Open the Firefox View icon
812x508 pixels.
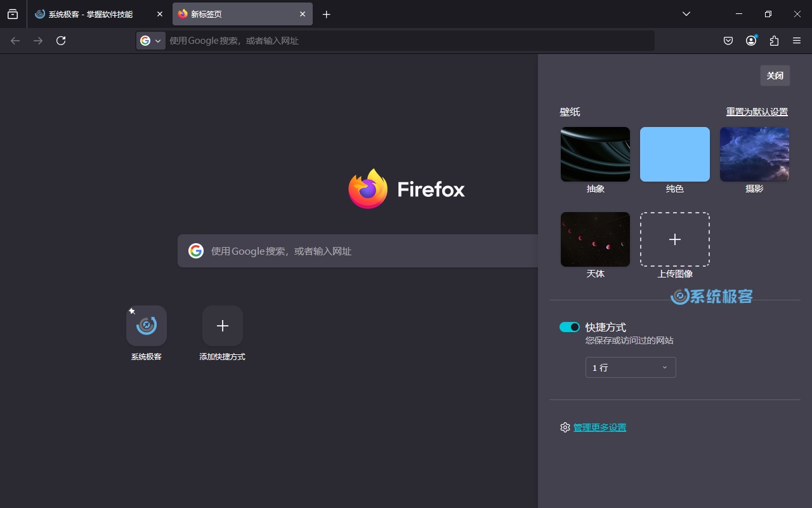coord(13,14)
